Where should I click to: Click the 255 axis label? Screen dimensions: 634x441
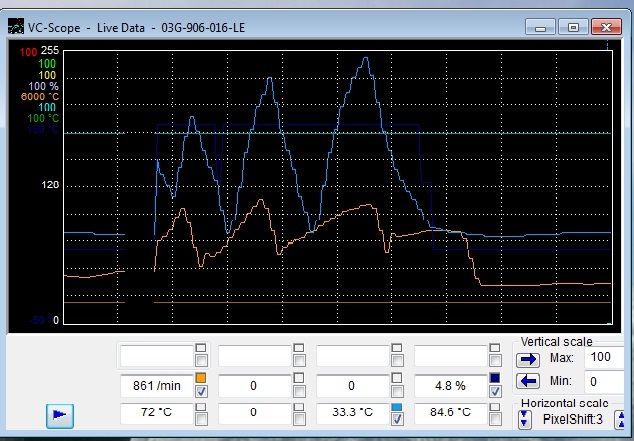[50, 51]
